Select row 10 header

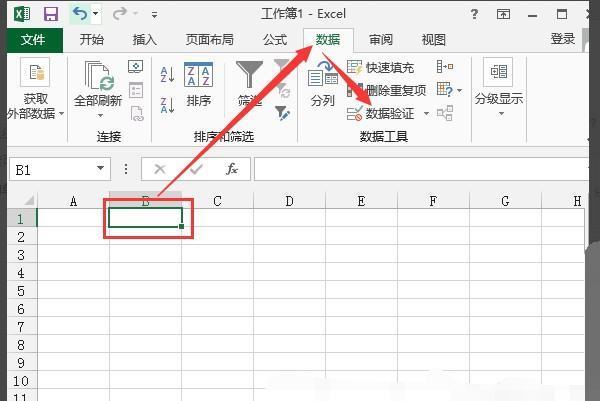(22, 381)
